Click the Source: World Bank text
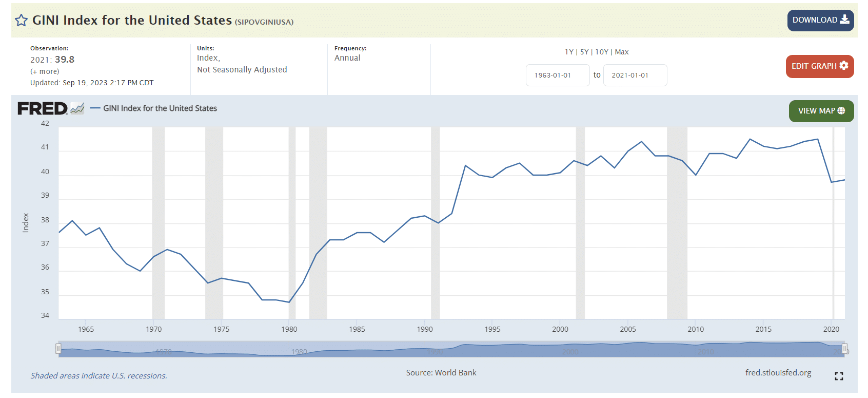 pos(441,373)
